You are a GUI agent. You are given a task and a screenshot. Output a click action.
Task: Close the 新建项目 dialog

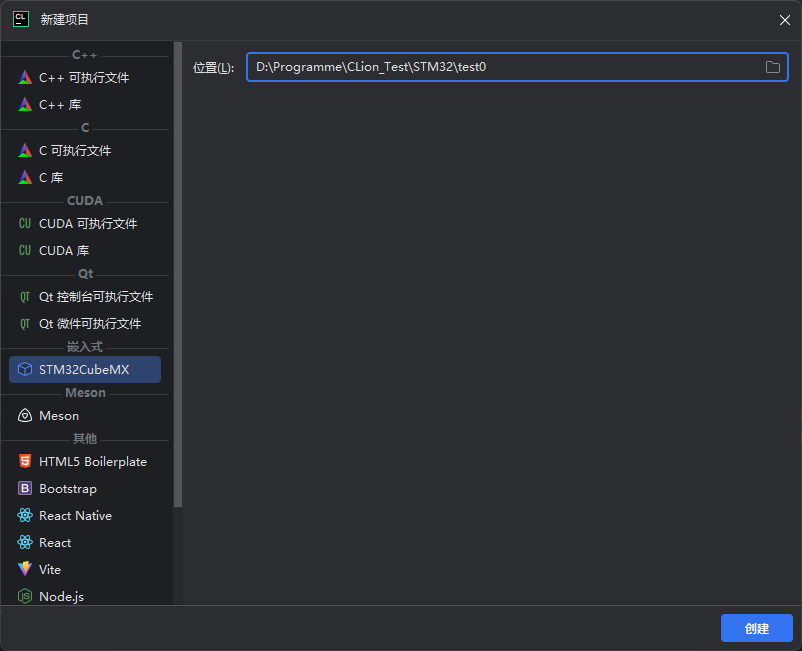tap(785, 20)
